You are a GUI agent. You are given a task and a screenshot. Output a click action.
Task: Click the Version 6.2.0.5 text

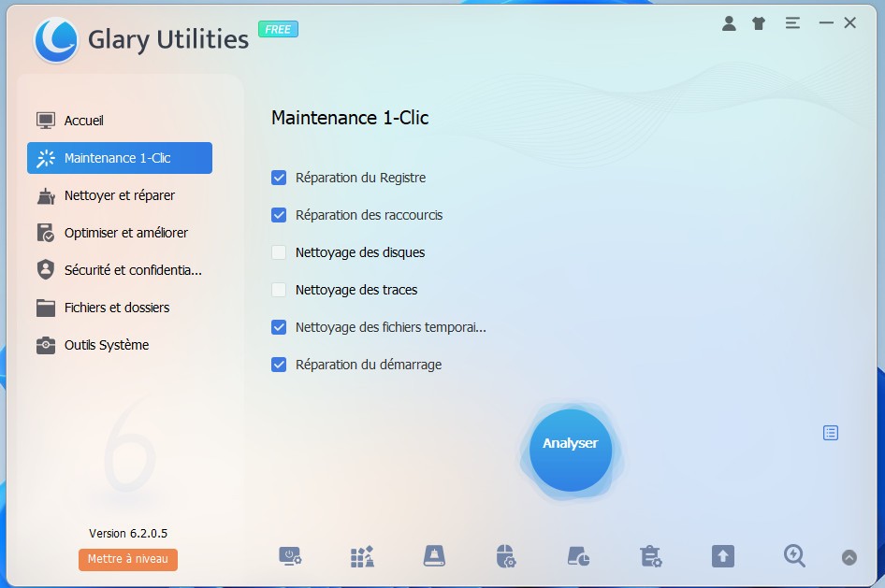[128, 534]
